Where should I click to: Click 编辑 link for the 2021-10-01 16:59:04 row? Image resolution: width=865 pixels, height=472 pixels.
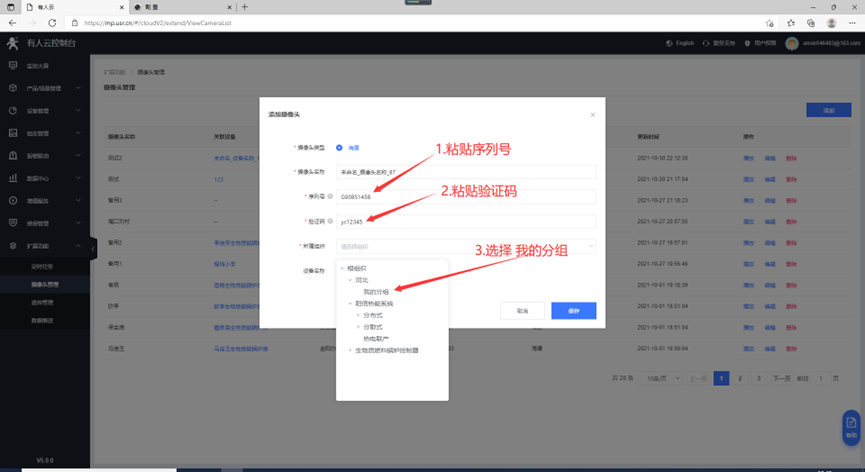coord(770,348)
